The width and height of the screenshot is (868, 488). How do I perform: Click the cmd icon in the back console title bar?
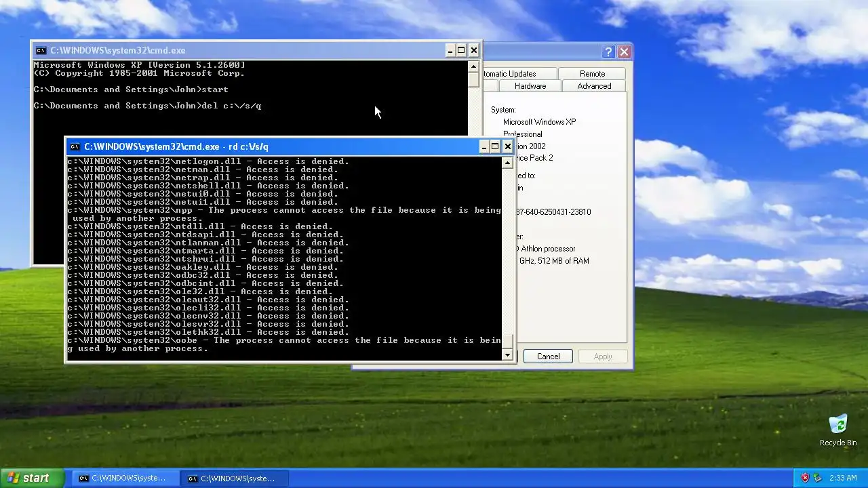(x=41, y=50)
